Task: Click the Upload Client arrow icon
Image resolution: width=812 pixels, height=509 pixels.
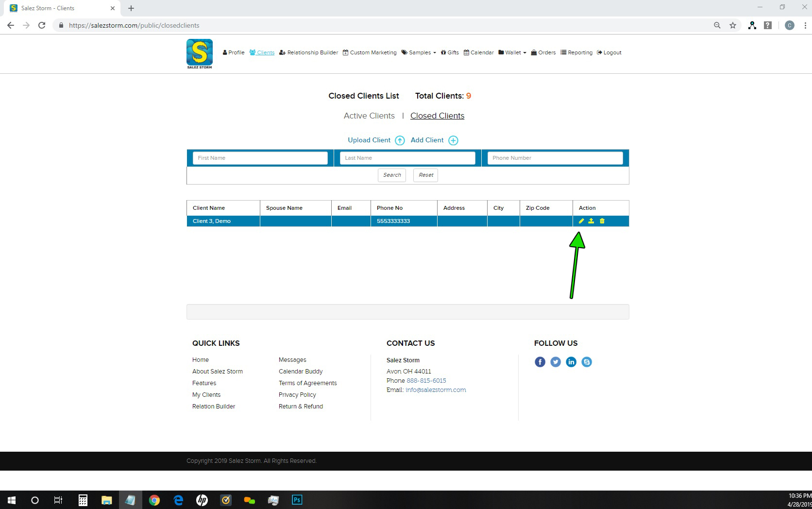Action: 400,140
